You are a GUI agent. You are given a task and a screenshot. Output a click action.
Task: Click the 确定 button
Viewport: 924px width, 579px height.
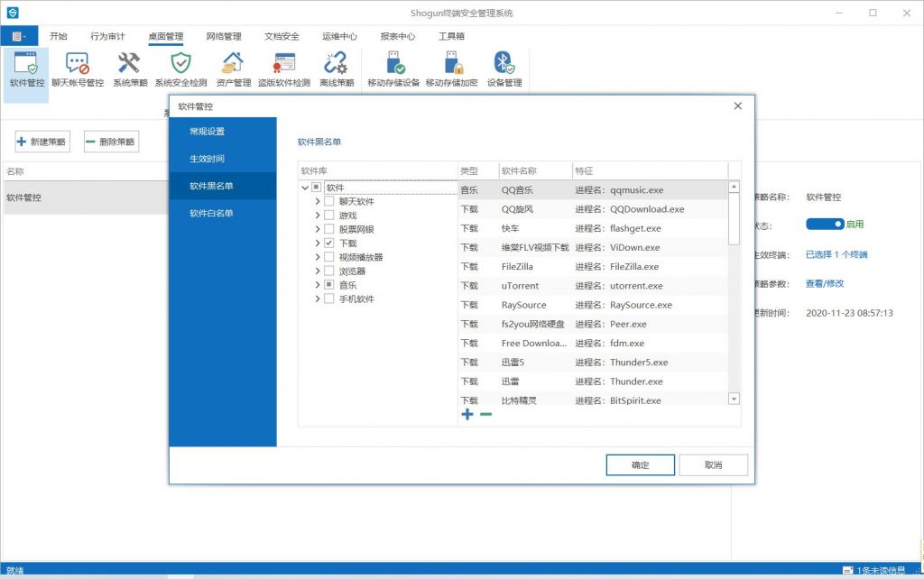640,465
